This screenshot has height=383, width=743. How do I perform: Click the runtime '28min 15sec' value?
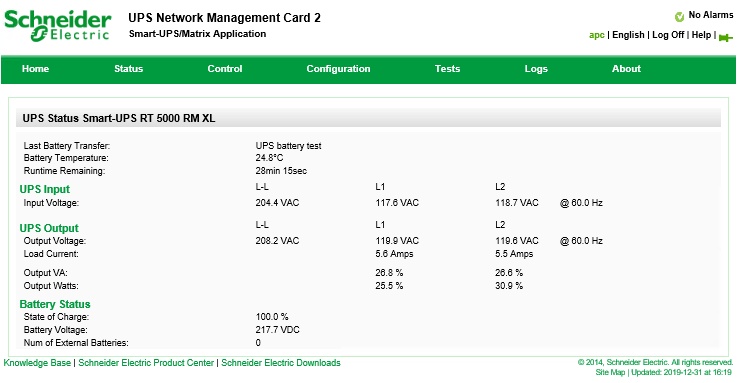281,171
